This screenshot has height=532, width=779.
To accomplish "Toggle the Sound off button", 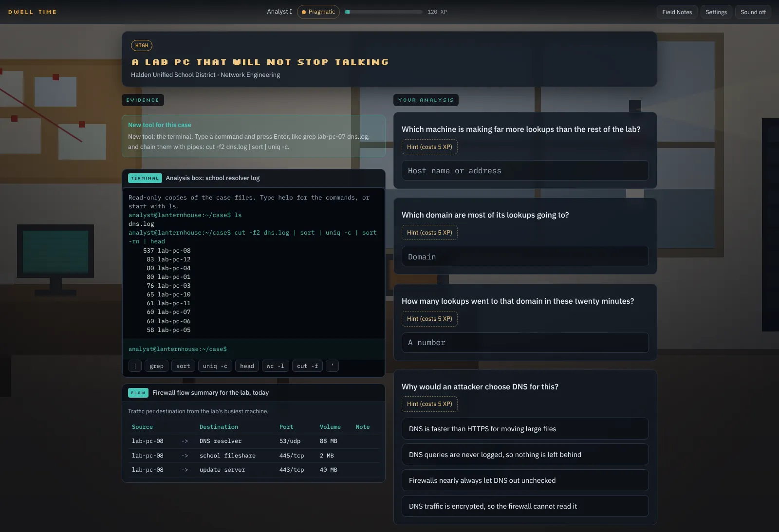I will pyautogui.click(x=753, y=12).
